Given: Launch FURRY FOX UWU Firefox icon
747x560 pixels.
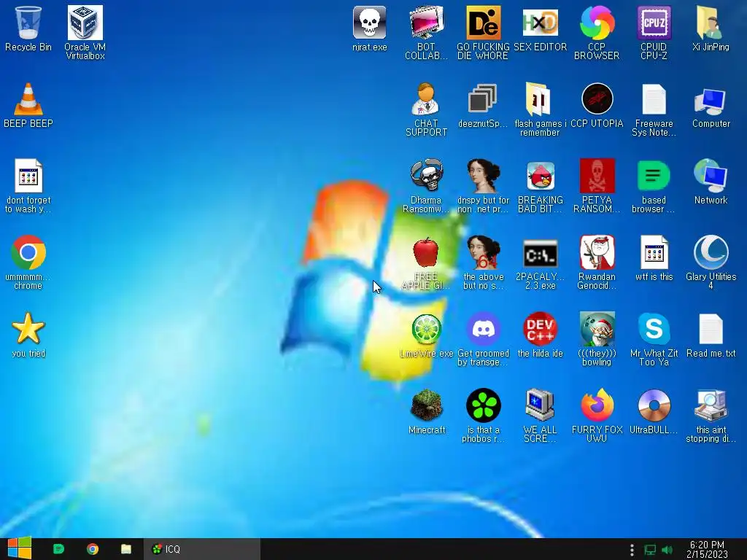Looking at the screenshot, I should tap(597, 405).
